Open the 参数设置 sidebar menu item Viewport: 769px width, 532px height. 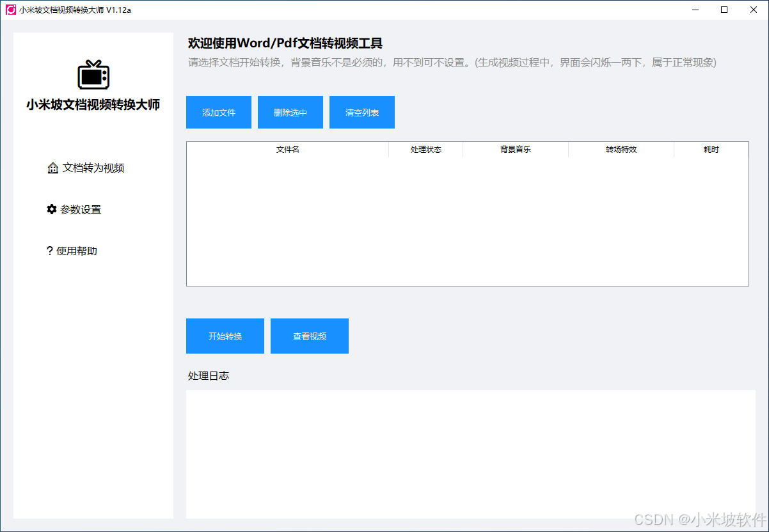tap(74, 209)
